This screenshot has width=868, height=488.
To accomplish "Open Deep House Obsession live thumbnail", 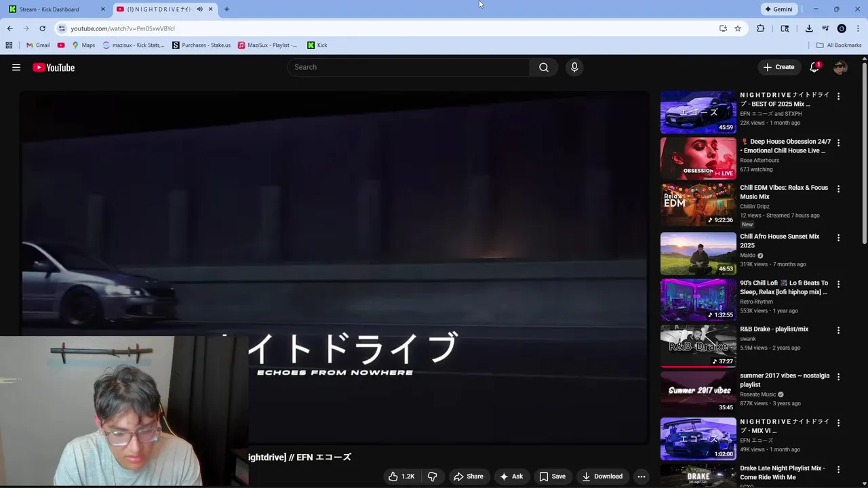I will (698, 158).
